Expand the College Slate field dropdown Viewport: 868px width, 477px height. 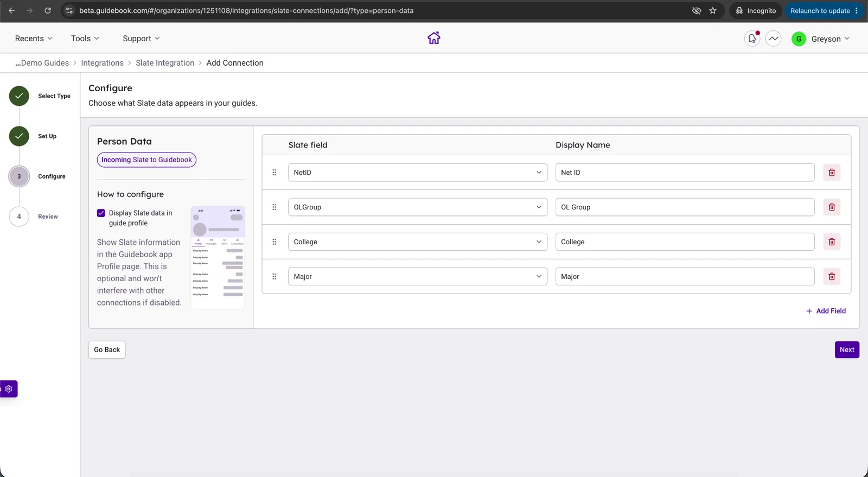(418, 242)
